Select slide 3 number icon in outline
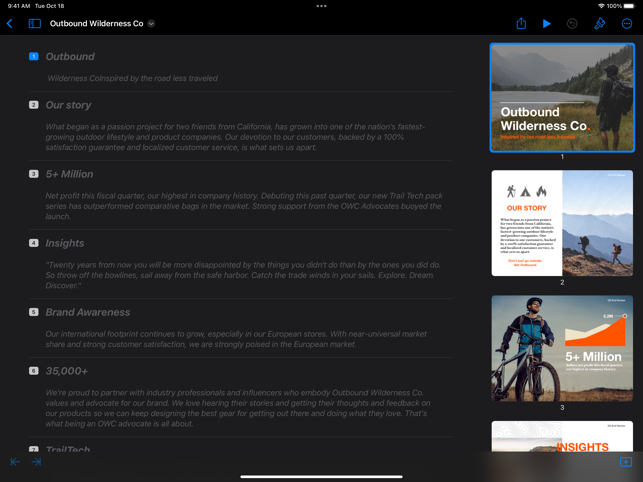 tap(33, 174)
